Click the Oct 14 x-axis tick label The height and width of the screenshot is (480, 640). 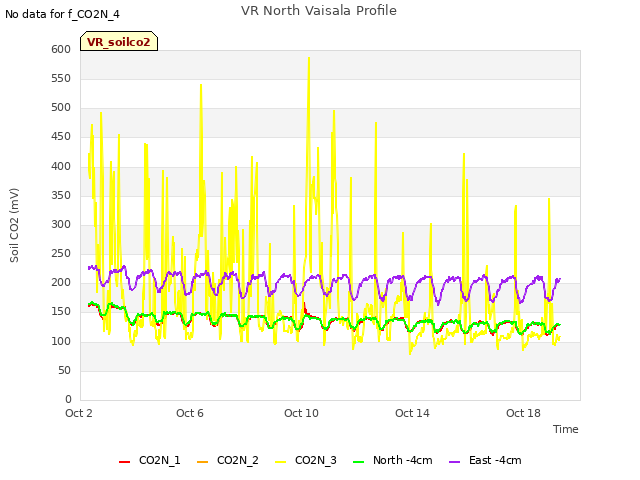coord(412,413)
